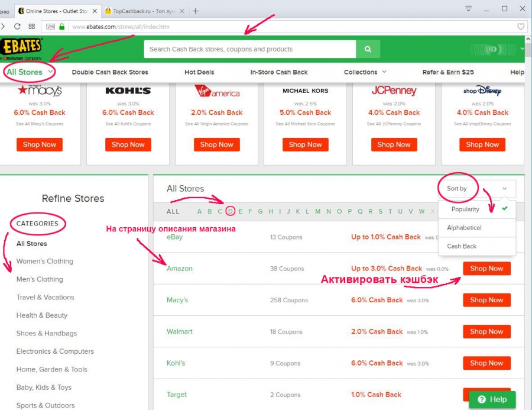Image resolution: width=532 pixels, height=410 pixels.
Task: Open Hot Deals page
Action: pyautogui.click(x=199, y=72)
